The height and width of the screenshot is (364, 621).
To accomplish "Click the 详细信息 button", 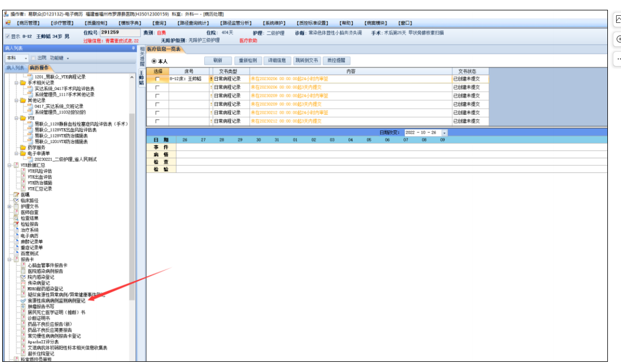I will click(x=277, y=61).
